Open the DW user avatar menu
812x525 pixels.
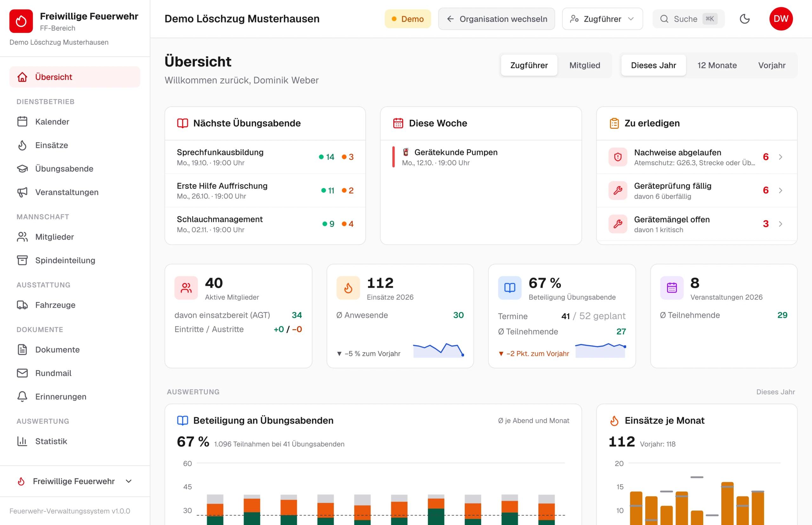781,19
